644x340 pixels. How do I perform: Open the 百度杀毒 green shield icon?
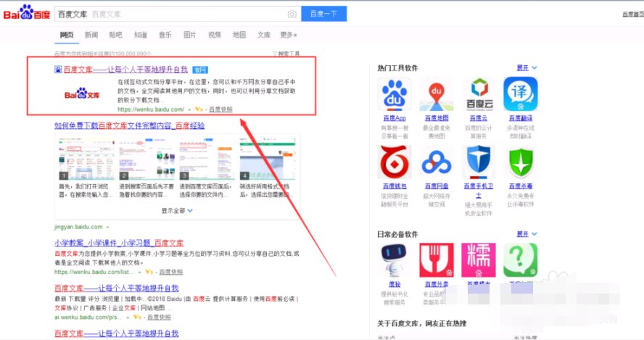[x=521, y=162]
